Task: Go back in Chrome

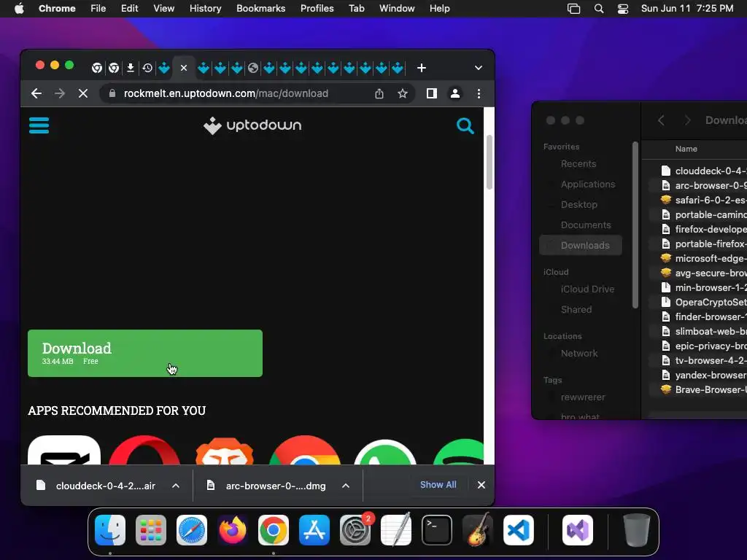Action: coord(36,93)
